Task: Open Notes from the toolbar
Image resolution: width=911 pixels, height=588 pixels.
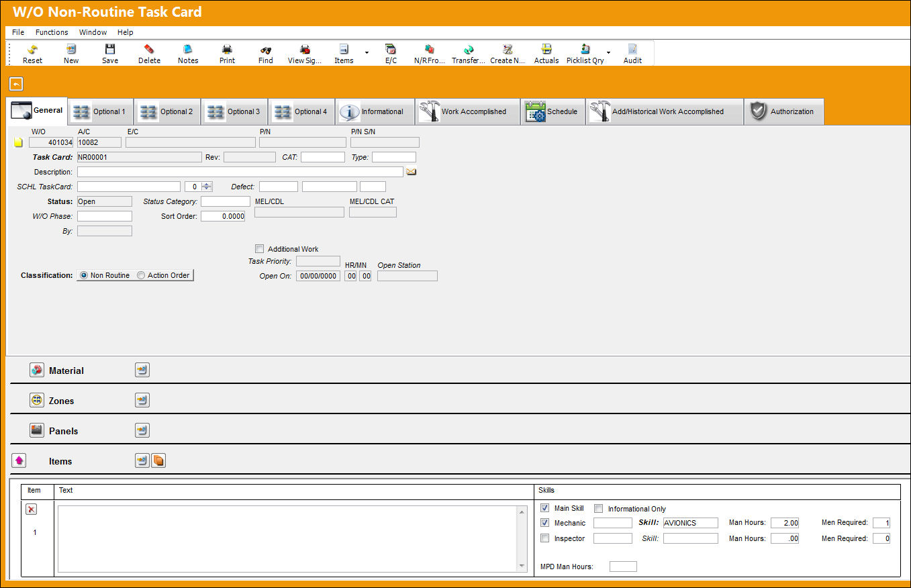Action: (x=188, y=49)
